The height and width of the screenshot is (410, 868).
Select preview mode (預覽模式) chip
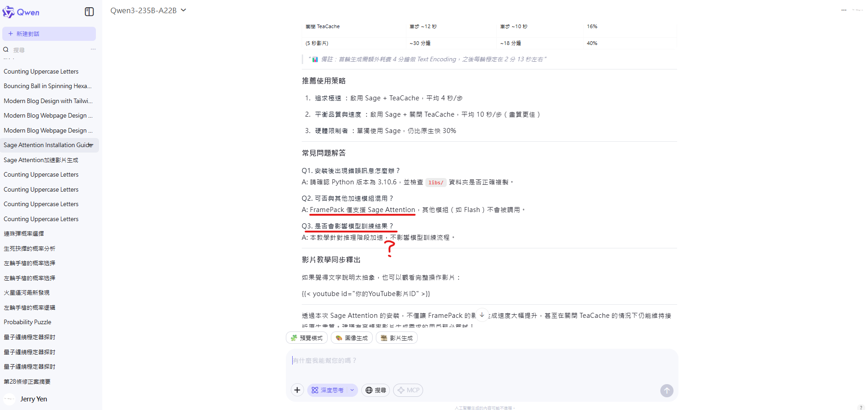307,338
